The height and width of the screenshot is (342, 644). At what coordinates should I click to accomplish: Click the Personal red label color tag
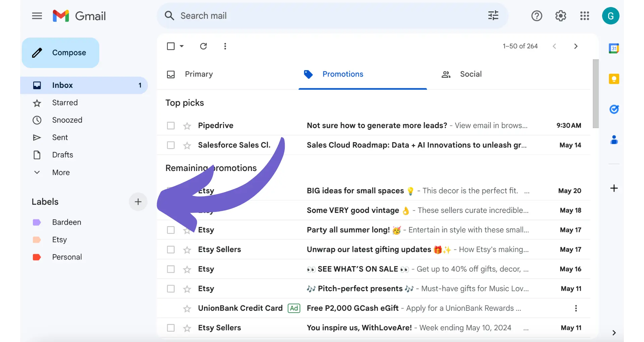pos(37,257)
